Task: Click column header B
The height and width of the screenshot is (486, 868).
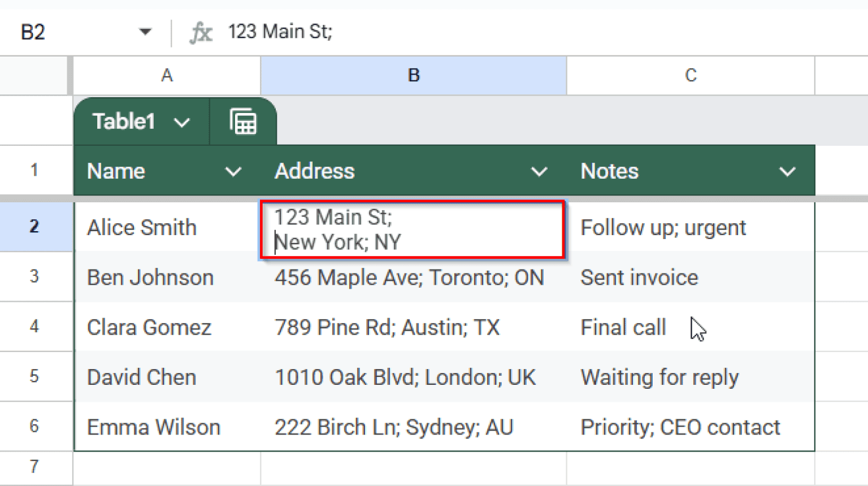Action: pos(413,75)
